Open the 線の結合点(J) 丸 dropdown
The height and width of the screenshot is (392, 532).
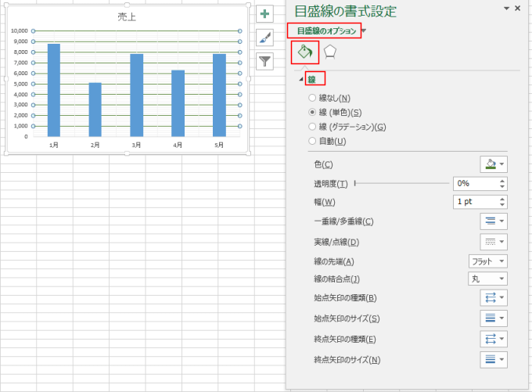tap(488, 279)
